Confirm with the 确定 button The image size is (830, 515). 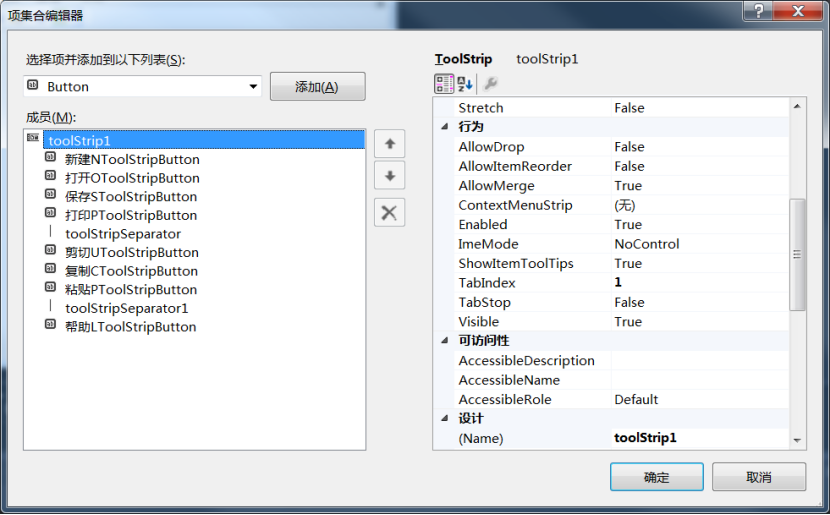tap(656, 477)
